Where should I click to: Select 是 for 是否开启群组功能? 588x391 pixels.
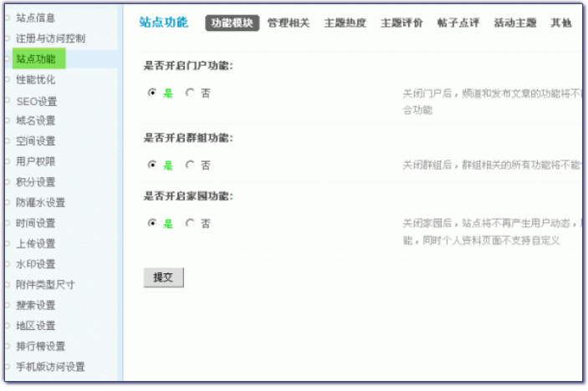[x=151, y=165]
